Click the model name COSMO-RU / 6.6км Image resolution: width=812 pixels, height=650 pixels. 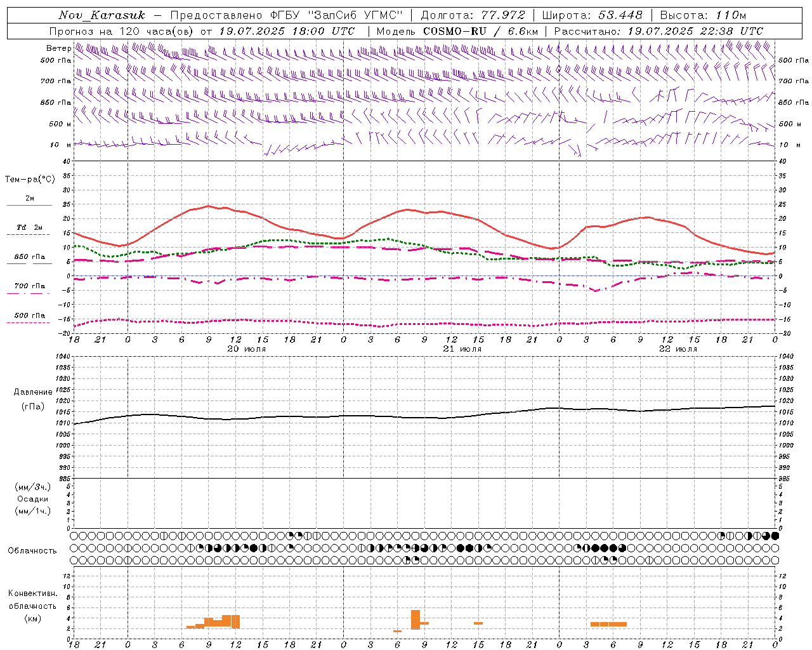coord(481,31)
